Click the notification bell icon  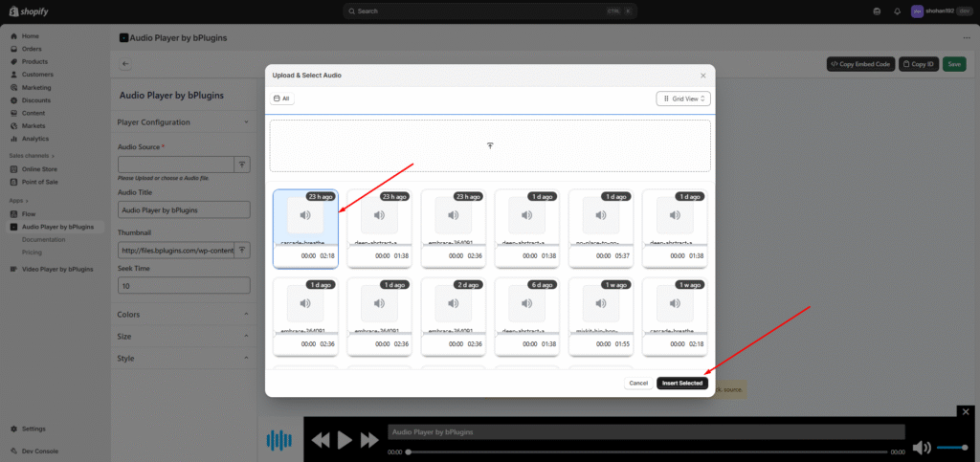coord(897,11)
